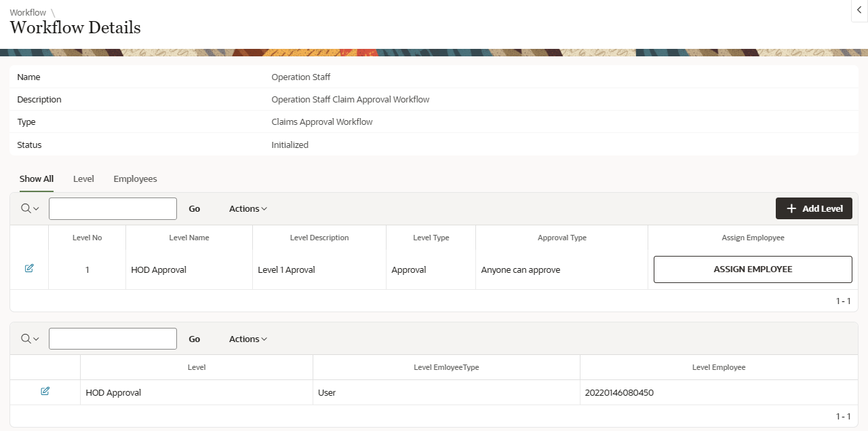Select the Show All tab
Image resolution: width=868 pixels, height=431 pixels.
coord(37,179)
